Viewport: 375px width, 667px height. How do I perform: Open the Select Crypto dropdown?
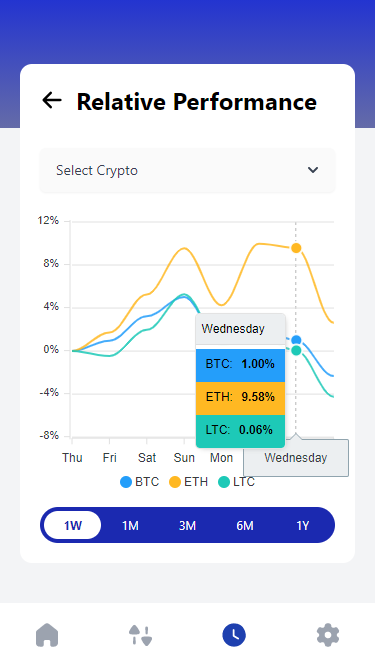pos(188,171)
